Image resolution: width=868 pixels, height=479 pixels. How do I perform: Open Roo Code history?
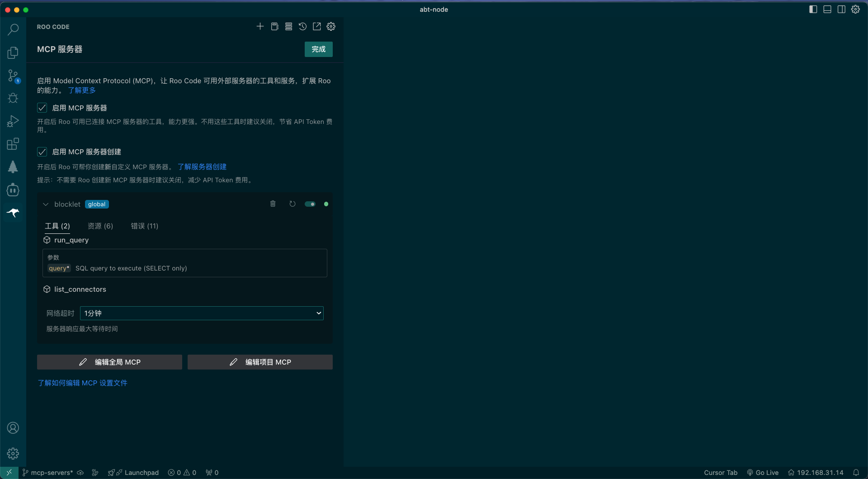tap(302, 27)
